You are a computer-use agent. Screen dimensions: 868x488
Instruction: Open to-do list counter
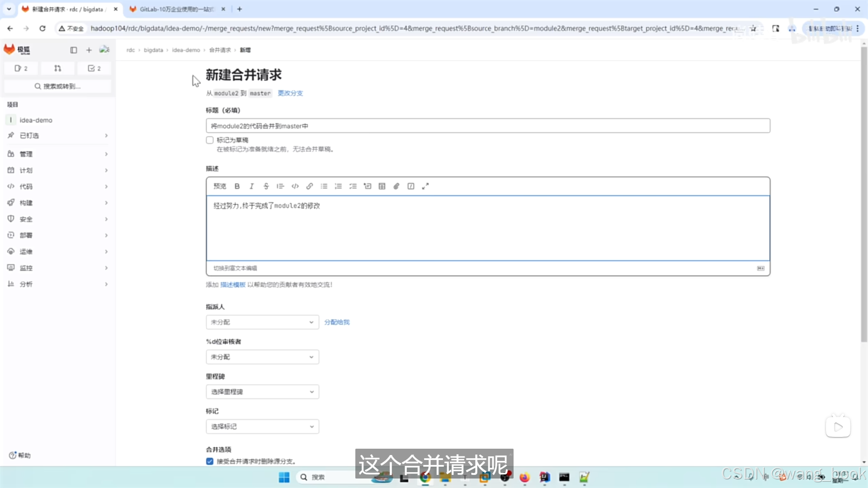[x=94, y=68]
